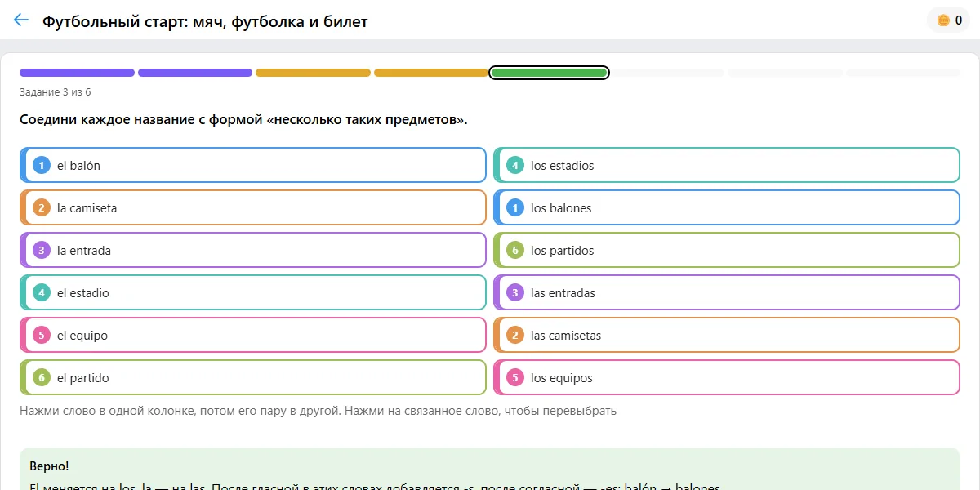This screenshot has width=980, height=490.
Task: Select the 'el balón' matching card
Action: (253, 165)
